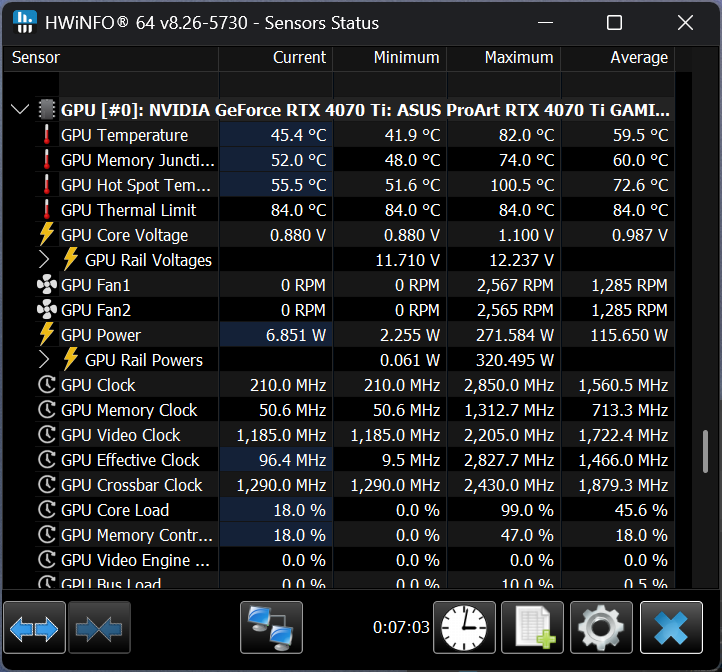Click the expand-layout blue arrows button
The width and height of the screenshot is (722, 672).
tap(34, 627)
